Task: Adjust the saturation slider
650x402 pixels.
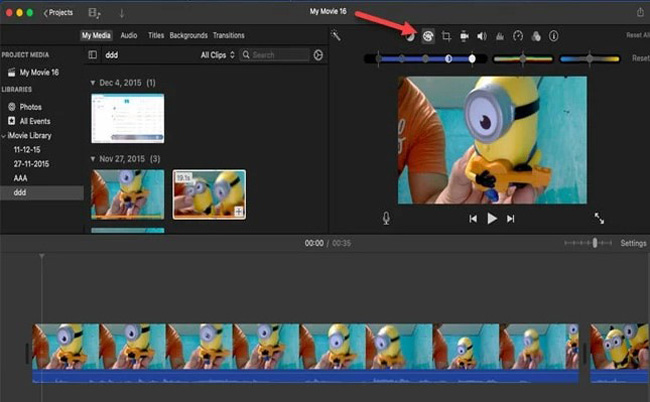Action: click(523, 59)
